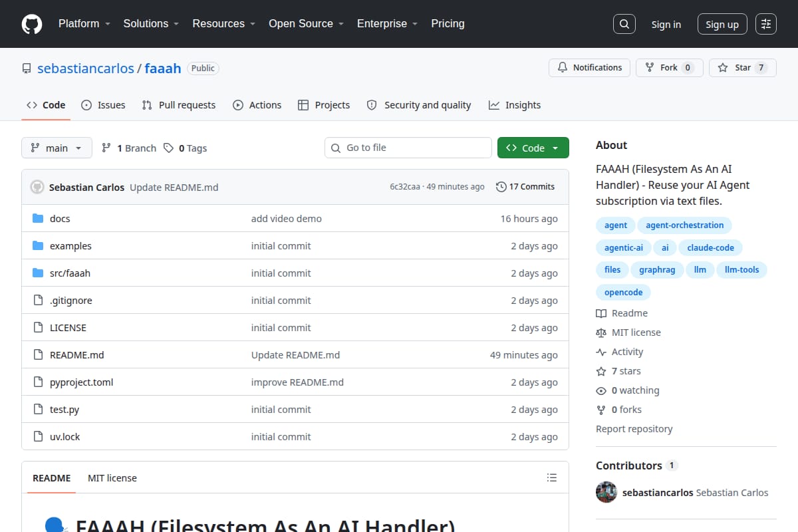Select the MIT license tab in README panel
The height and width of the screenshot is (532, 798).
pyautogui.click(x=112, y=477)
